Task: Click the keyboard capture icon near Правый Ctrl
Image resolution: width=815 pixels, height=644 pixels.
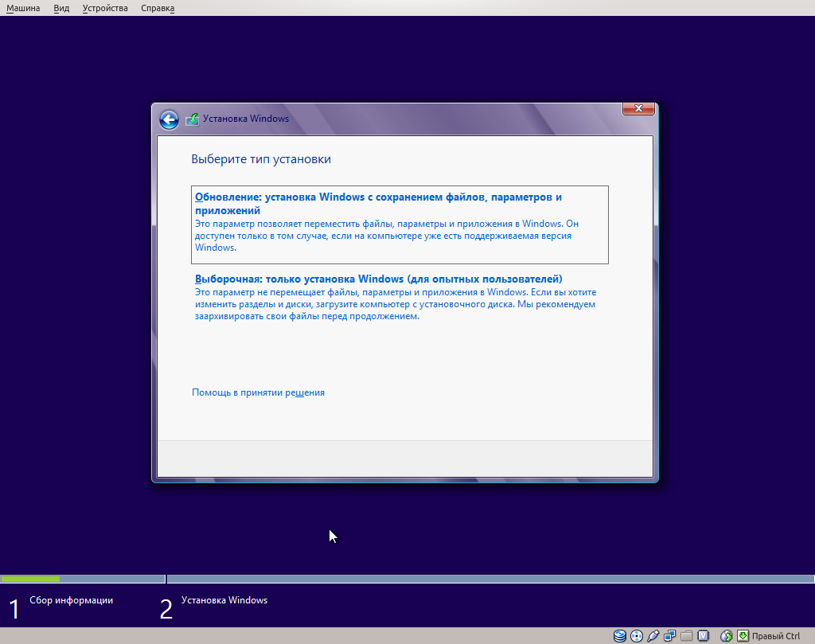Action: point(743,637)
